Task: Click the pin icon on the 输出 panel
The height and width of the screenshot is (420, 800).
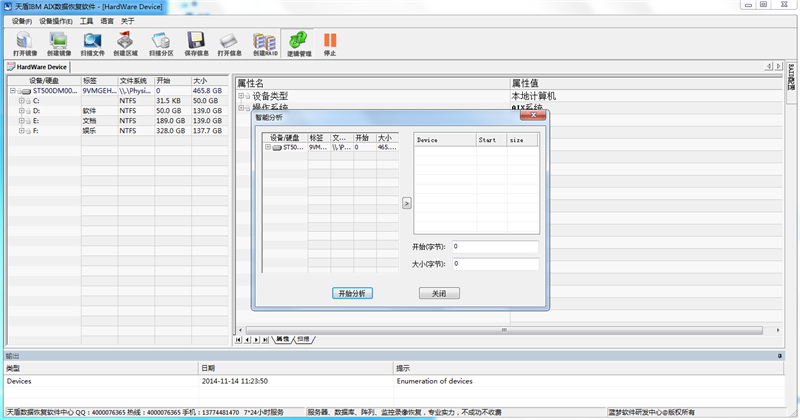Action: 780,356
